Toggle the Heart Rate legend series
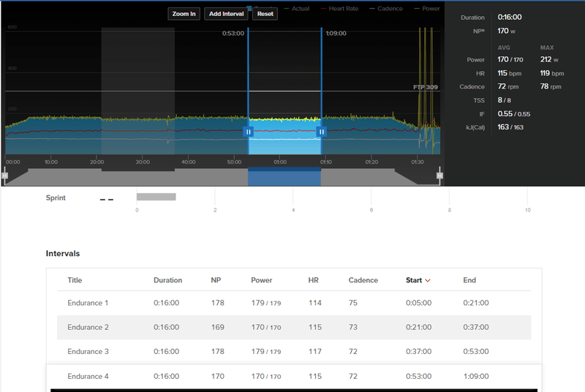This screenshot has height=392, width=585. [339, 9]
